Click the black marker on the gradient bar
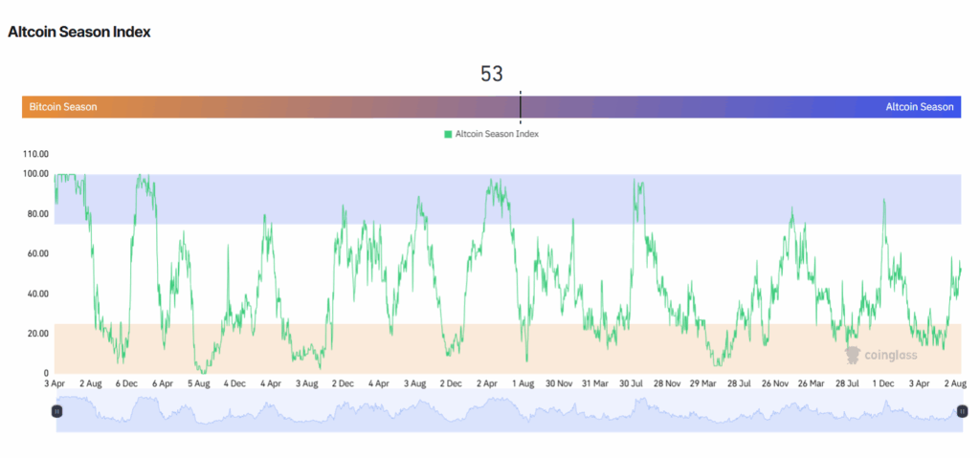This screenshot has width=980, height=458. pyautogui.click(x=520, y=107)
